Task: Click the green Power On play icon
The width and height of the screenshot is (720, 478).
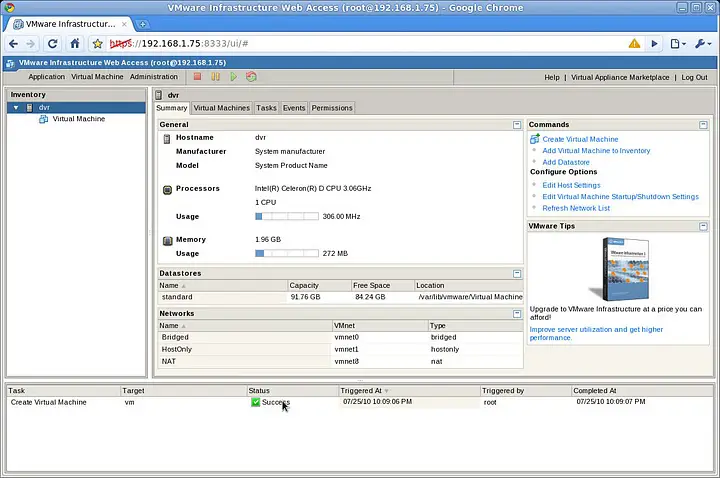Action: point(233,77)
